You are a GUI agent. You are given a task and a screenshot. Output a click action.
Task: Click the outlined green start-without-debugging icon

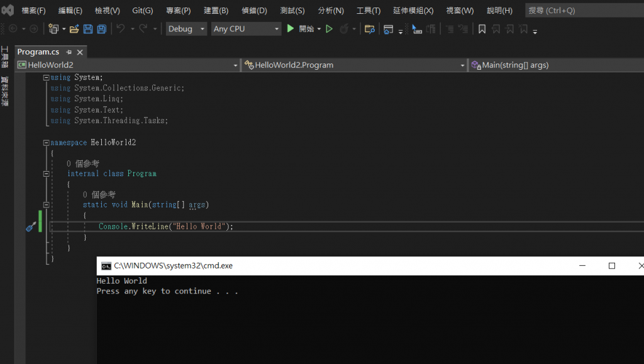click(329, 29)
